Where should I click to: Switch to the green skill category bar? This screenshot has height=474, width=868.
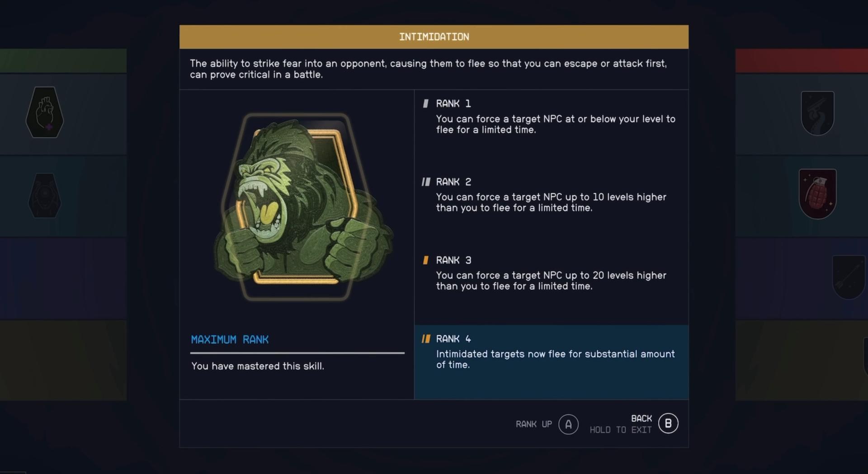click(x=63, y=61)
